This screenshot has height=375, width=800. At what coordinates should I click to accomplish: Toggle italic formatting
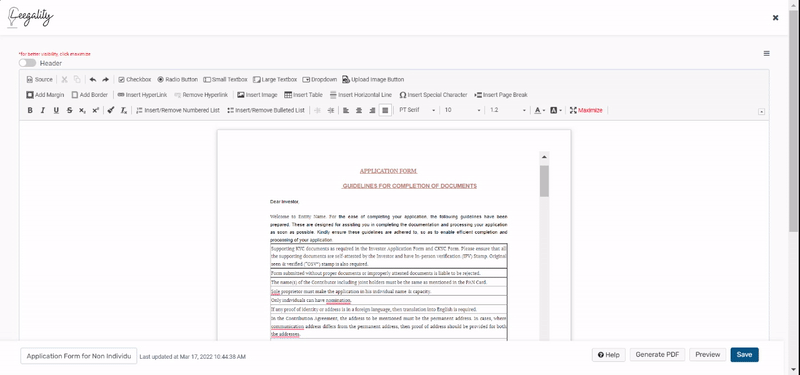click(x=43, y=110)
